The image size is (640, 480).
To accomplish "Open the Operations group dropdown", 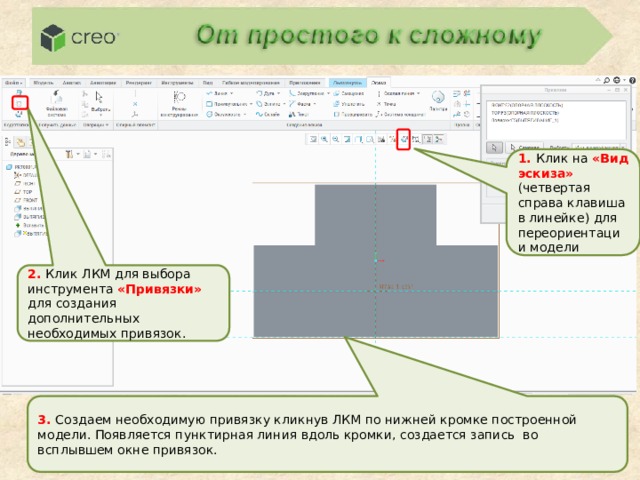I will click(96, 125).
